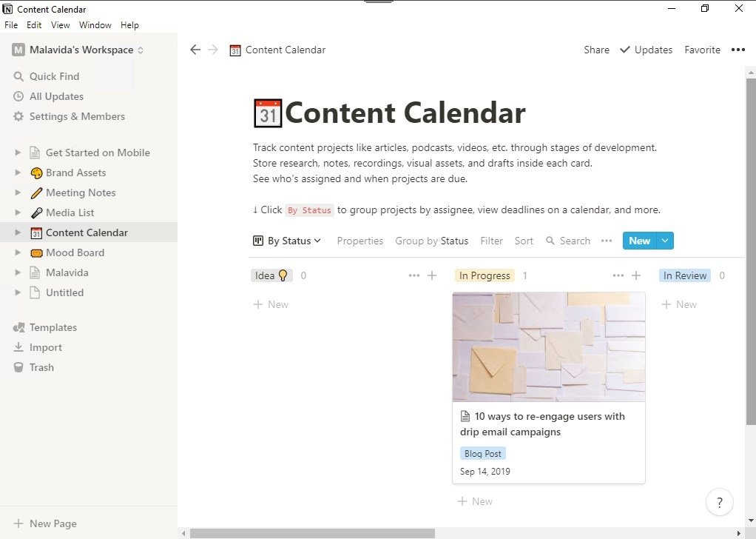Go forward using the right arrow icon

pos(213,50)
